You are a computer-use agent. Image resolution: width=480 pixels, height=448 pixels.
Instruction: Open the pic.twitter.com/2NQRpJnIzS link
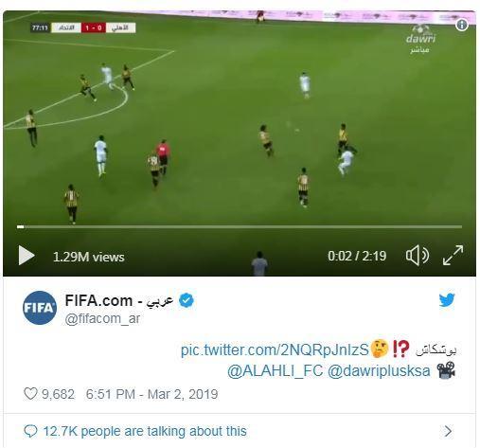[x=275, y=349]
